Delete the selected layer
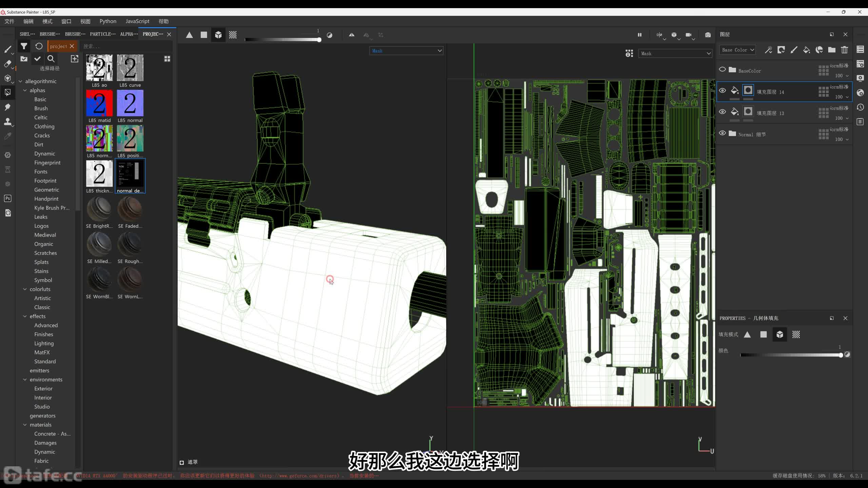The width and height of the screenshot is (868, 488). click(845, 50)
